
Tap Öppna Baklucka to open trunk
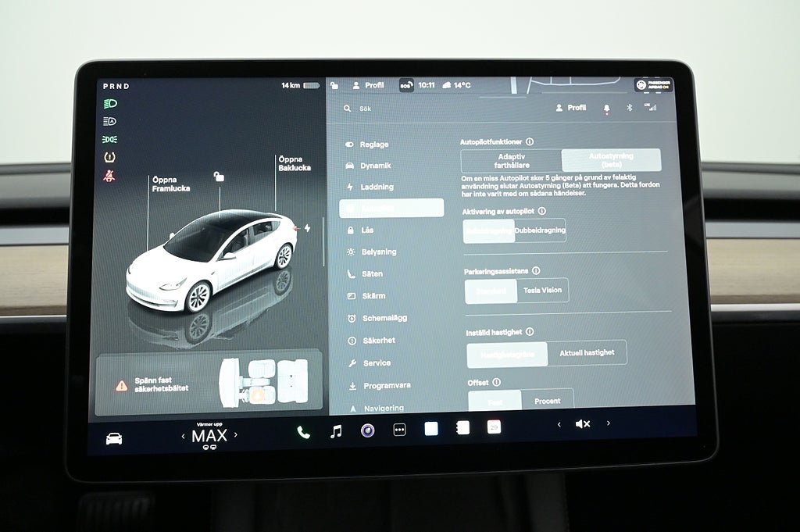pyautogui.click(x=294, y=163)
